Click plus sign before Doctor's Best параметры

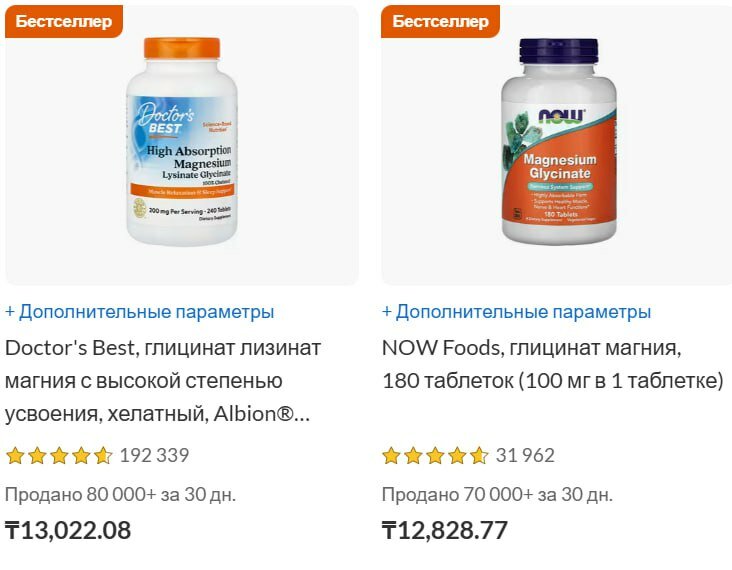pyautogui.click(x=10, y=312)
